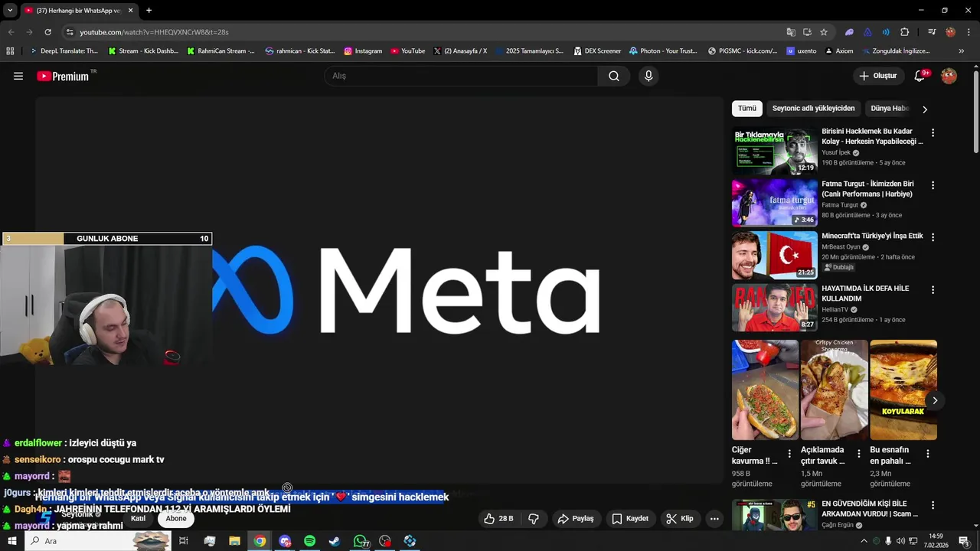Screen dimensions: 980x551
Task: Open MrBeast Oyun channel link
Action: pos(843,247)
